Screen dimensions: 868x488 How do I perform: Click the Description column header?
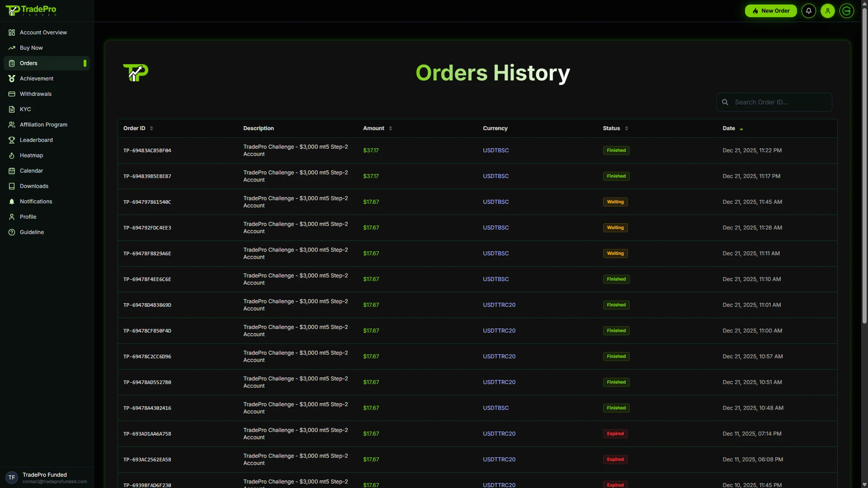tap(259, 128)
